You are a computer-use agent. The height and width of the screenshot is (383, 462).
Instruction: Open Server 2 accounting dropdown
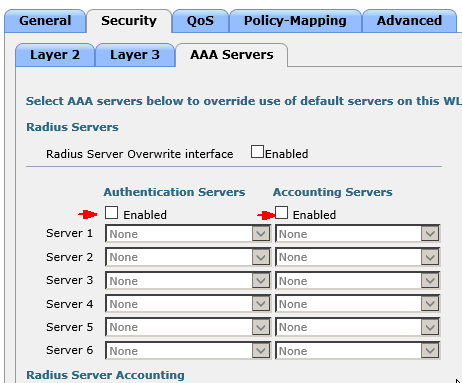[x=357, y=257]
